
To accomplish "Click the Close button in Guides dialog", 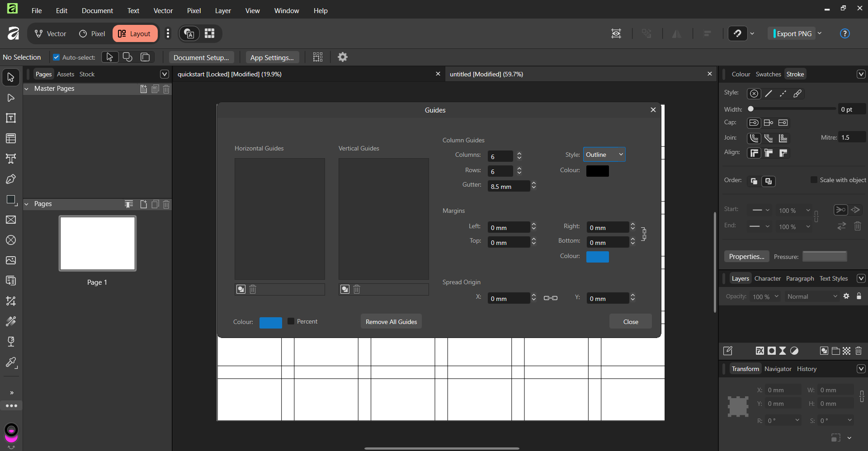I will tap(630, 322).
